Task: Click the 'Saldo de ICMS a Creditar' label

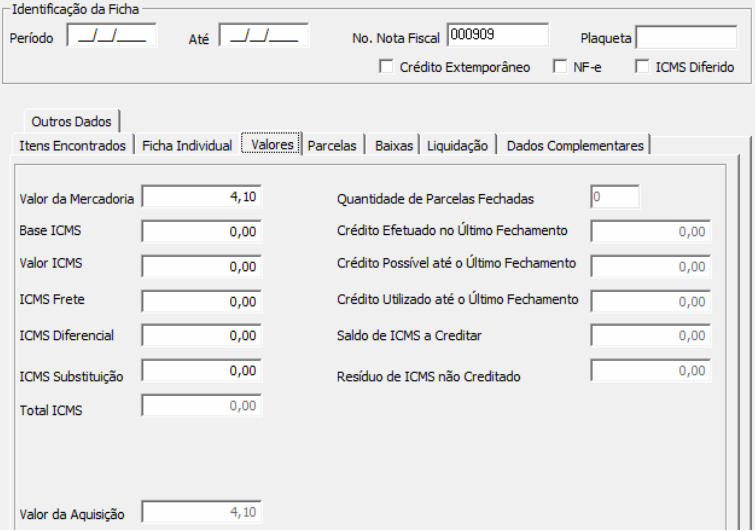Action: pos(409,336)
